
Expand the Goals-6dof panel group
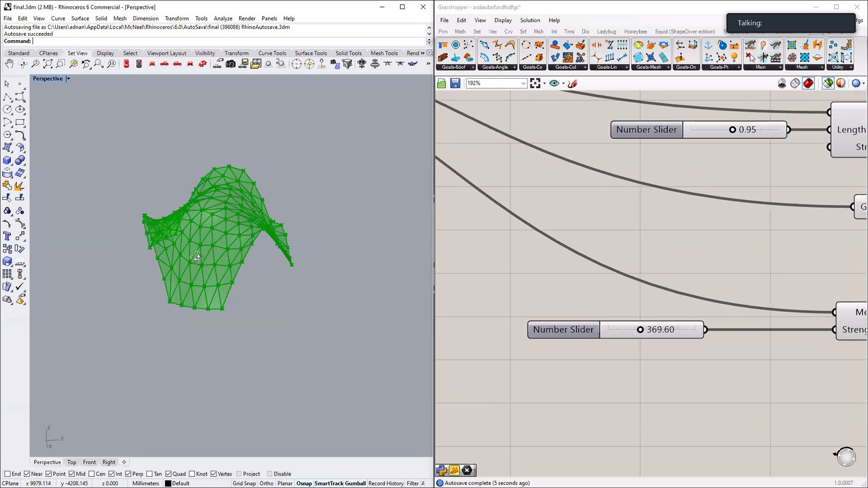coord(473,67)
